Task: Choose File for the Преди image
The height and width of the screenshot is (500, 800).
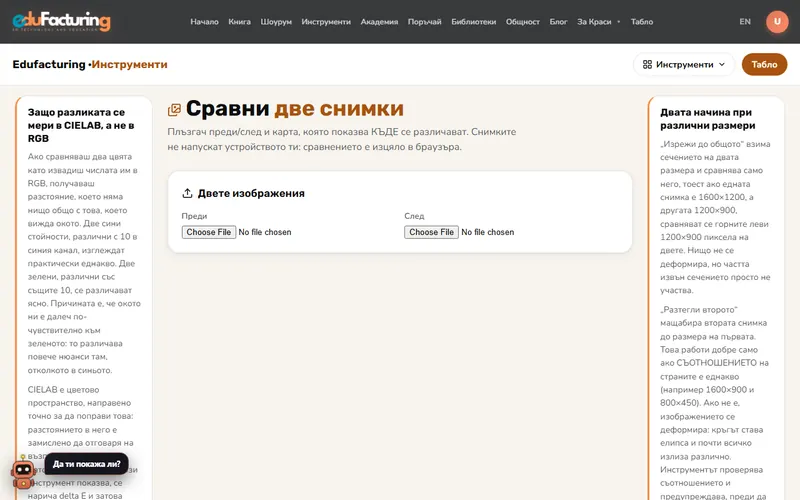Action: tap(209, 232)
